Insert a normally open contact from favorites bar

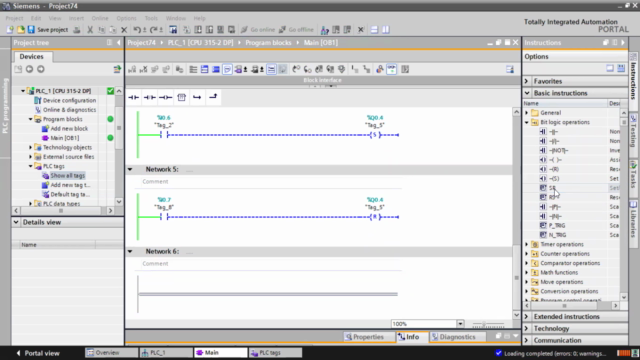pos(133,98)
